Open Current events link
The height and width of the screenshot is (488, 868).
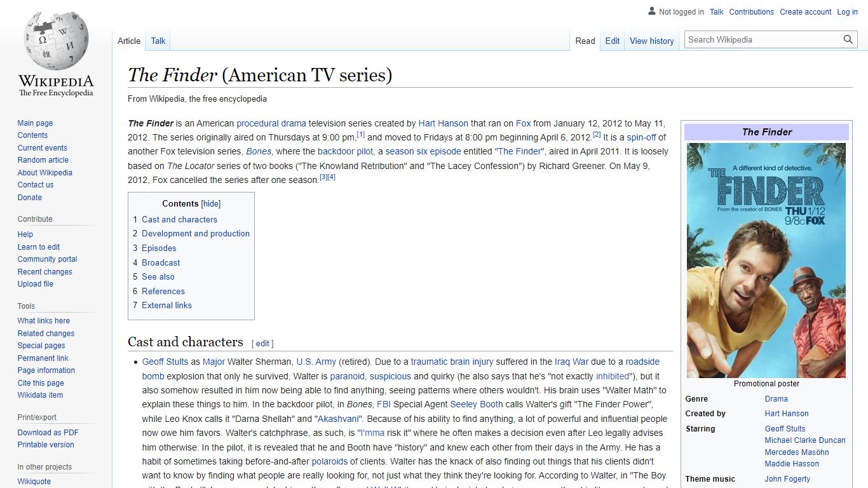click(x=42, y=148)
